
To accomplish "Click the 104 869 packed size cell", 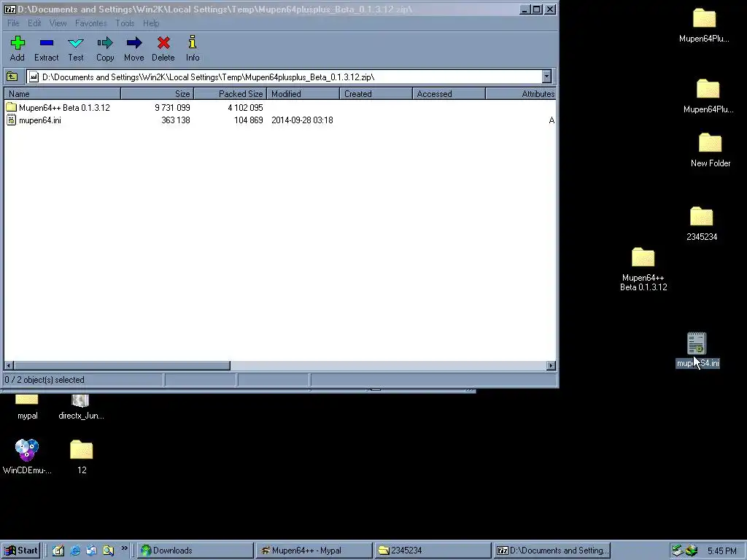I will coord(249,120).
